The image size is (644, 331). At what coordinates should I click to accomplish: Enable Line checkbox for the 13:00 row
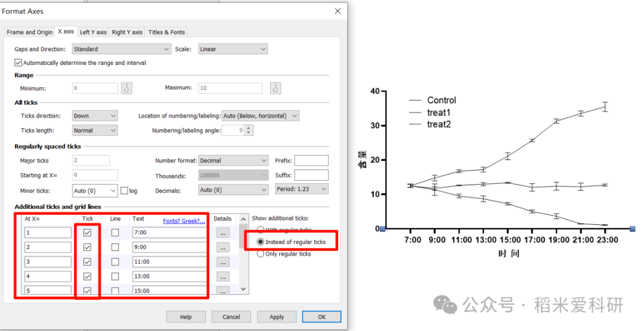[x=115, y=276]
